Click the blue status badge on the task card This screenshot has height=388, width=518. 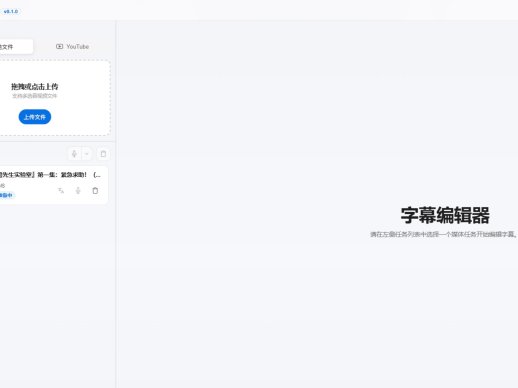7,195
